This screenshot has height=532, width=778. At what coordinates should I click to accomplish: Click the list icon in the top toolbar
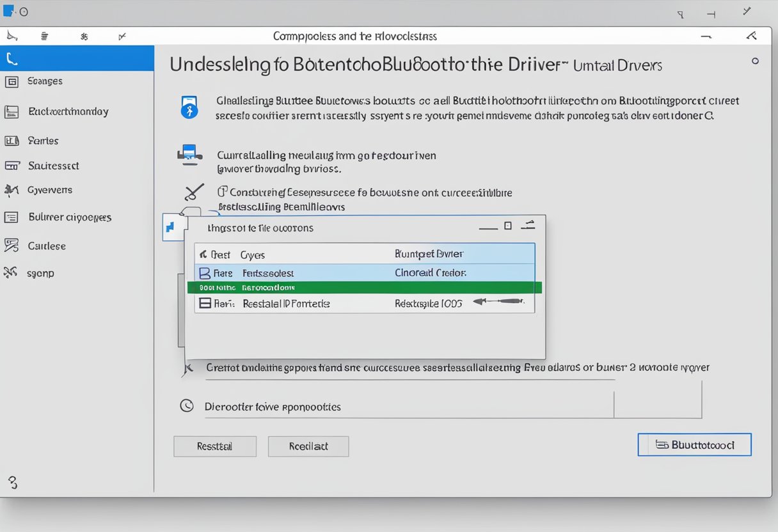(44, 36)
